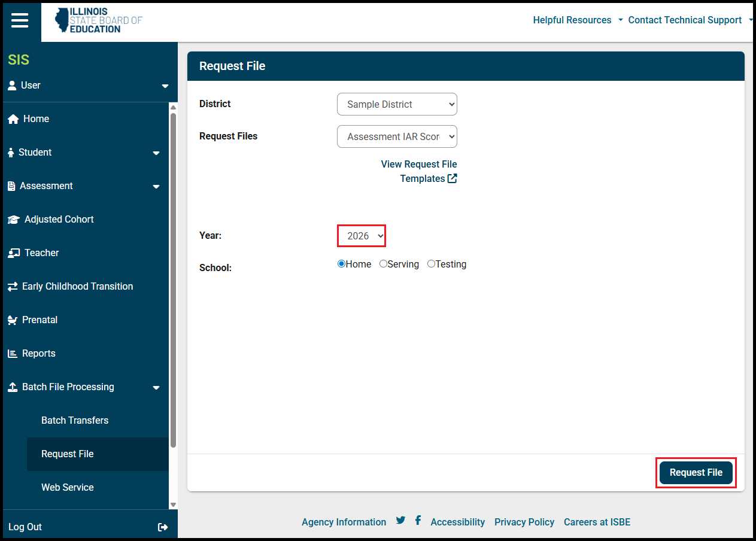Click the Adjusted Cohort graduation cap icon
The height and width of the screenshot is (541, 756).
13,220
